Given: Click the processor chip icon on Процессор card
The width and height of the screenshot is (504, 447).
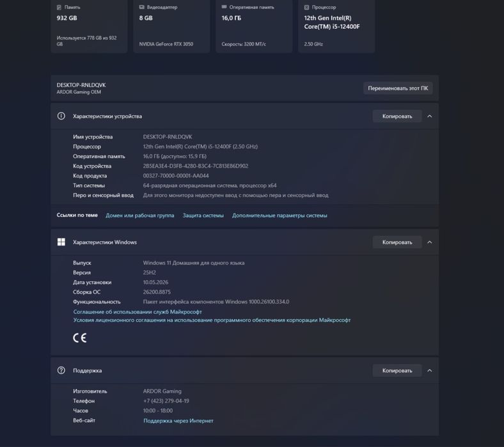Looking at the screenshot, I should [306, 7].
